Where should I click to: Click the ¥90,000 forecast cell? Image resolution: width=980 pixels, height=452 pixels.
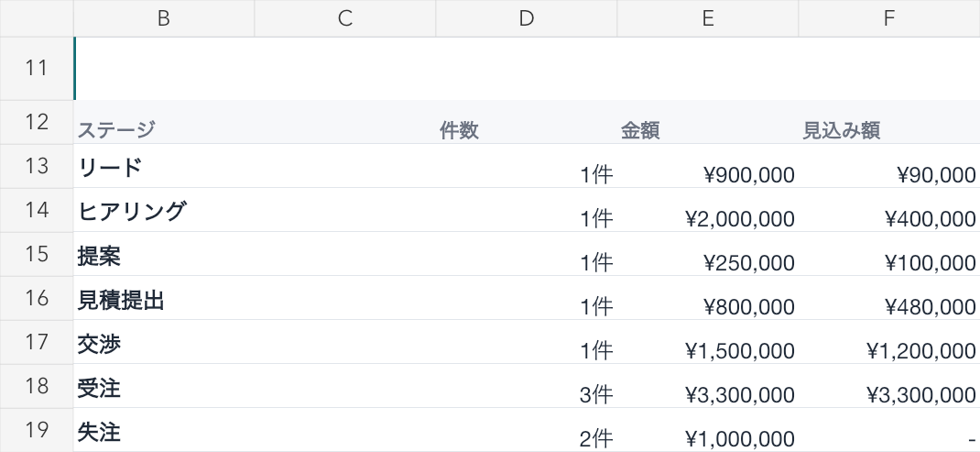pos(888,166)
